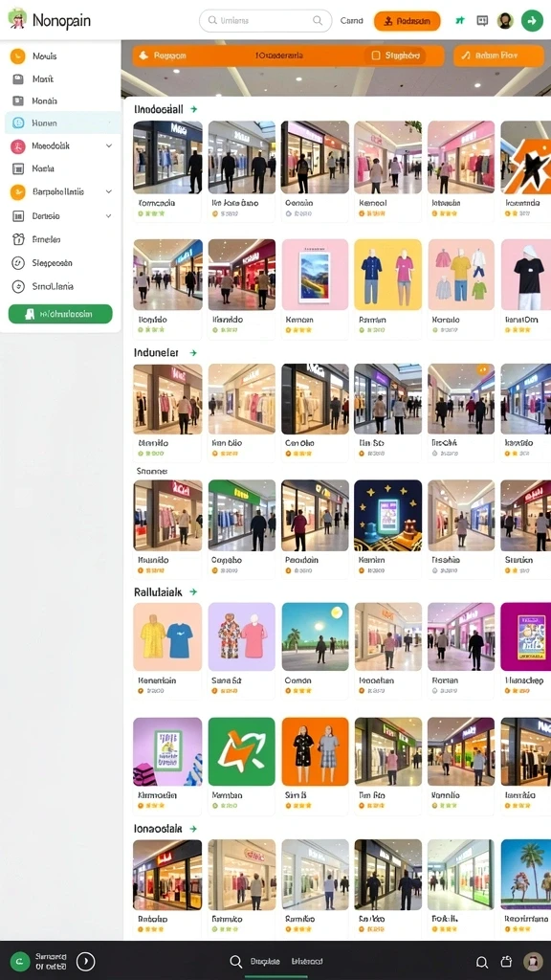Expand the Barpohollanis sidebar chevron
The height and width of the screenshot is (980, 551).
[x=109, y=191]
